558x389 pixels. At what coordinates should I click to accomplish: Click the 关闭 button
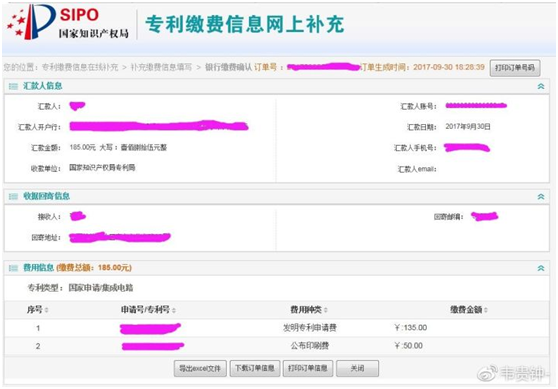357,368
